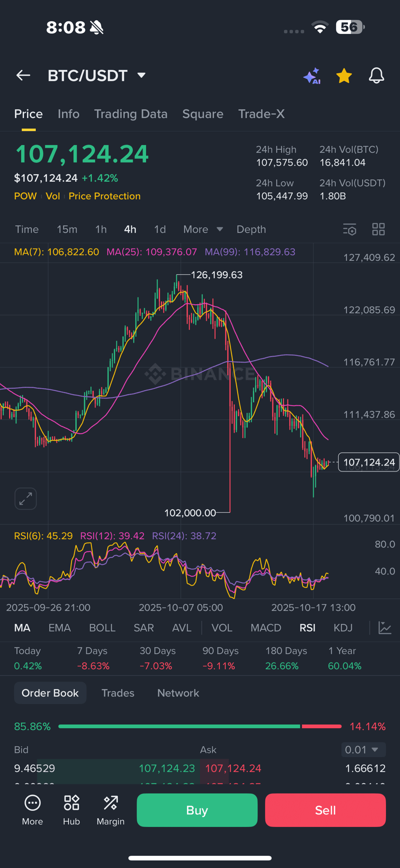Image resolution: width=400 pixels, height=868 pixels.
Task: Toggle the MACD sub-indicator
Action: (x=266, y=628)
